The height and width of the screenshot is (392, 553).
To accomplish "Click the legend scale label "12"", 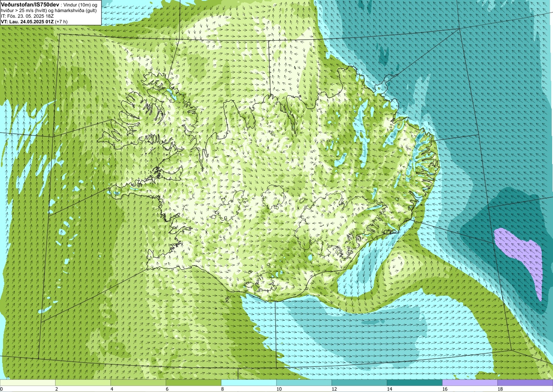I will click(334, 389).
